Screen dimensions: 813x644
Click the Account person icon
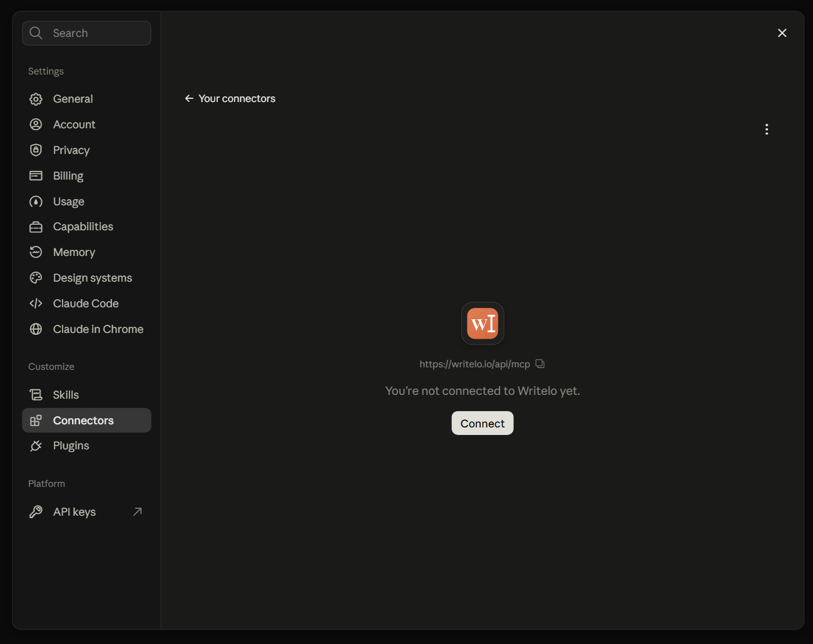point(36,125)
